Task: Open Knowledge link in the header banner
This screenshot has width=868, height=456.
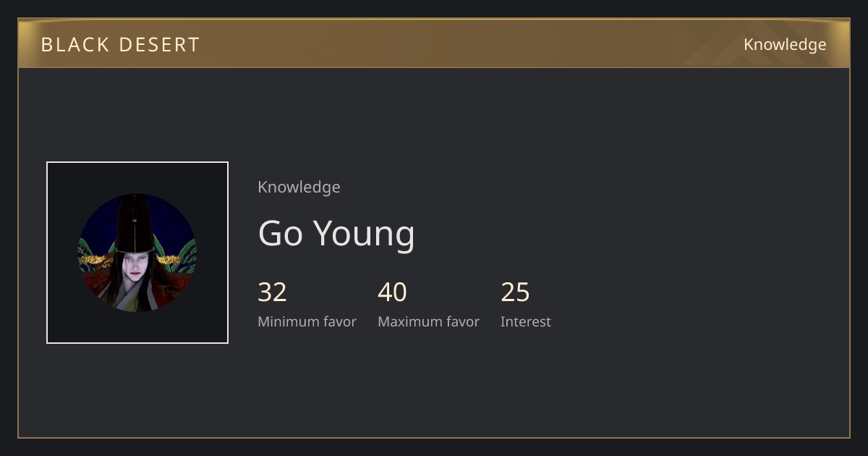Action: click(x=785, y=44)
